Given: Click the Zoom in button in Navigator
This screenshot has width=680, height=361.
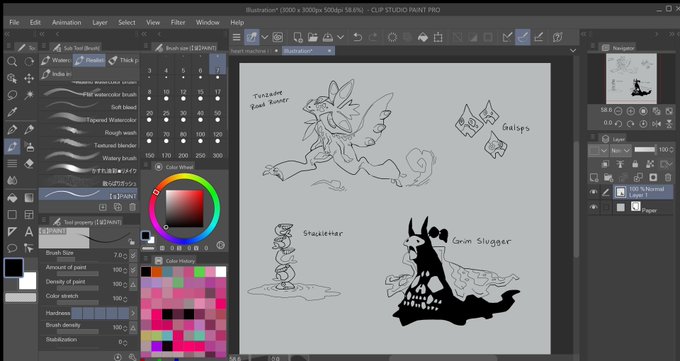Looking at the screenshot, I should [631, 111].
